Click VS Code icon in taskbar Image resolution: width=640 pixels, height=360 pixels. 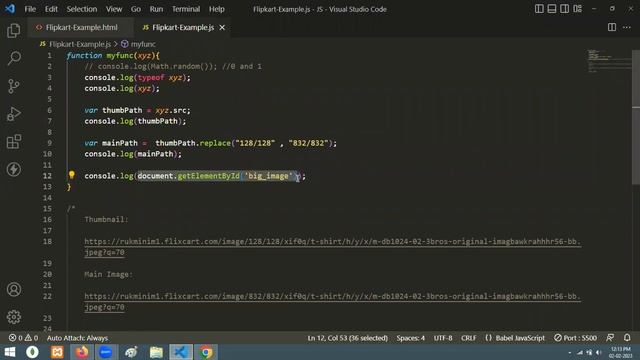(x=181, y=352)
